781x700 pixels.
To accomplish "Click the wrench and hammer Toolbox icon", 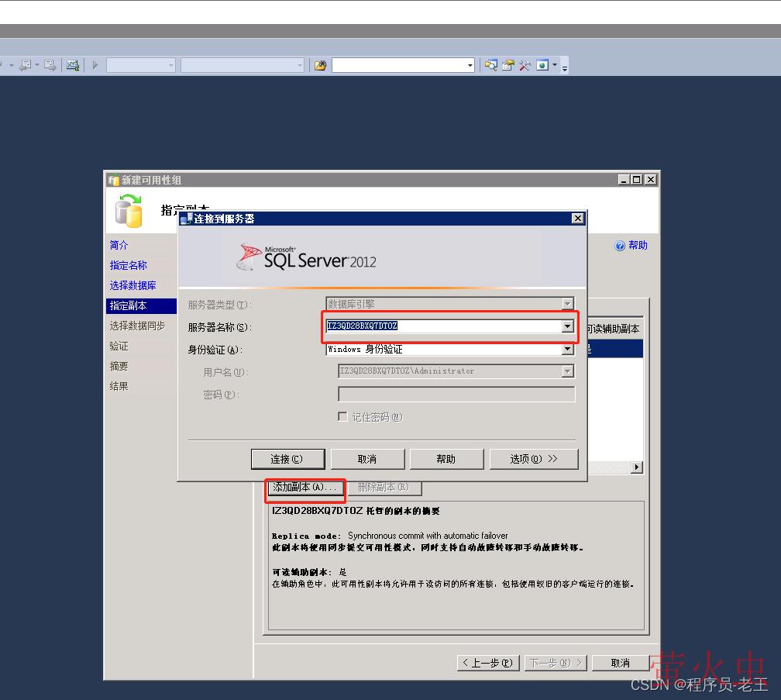I will (525, 66).
